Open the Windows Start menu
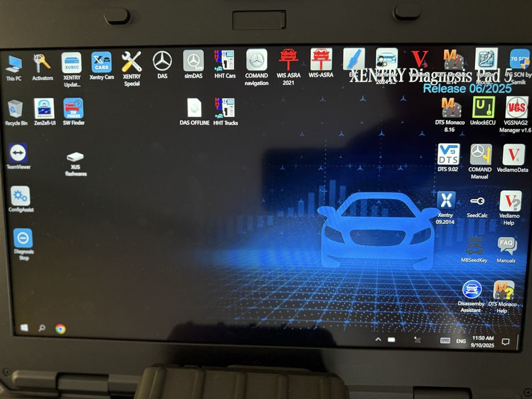Image resolution: width=532 pixels, height=399 pixels. [25, 327]
